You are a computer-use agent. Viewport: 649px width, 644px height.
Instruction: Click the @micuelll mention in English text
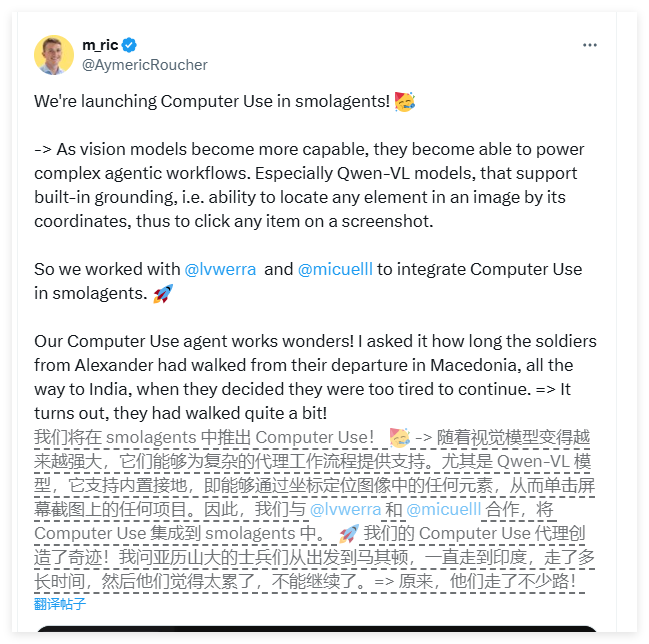(337, 269)
